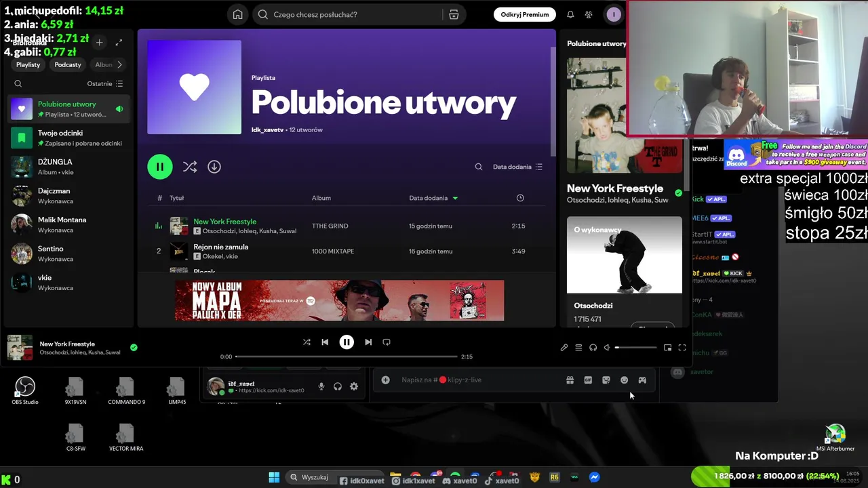Adjust the Spotify volume slider

pos(636,348)
